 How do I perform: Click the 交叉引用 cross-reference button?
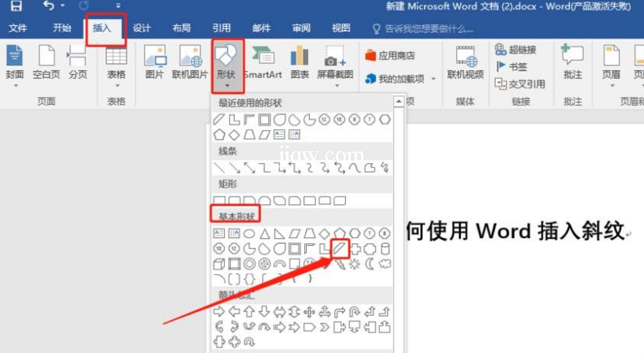[x=520, y=84]
